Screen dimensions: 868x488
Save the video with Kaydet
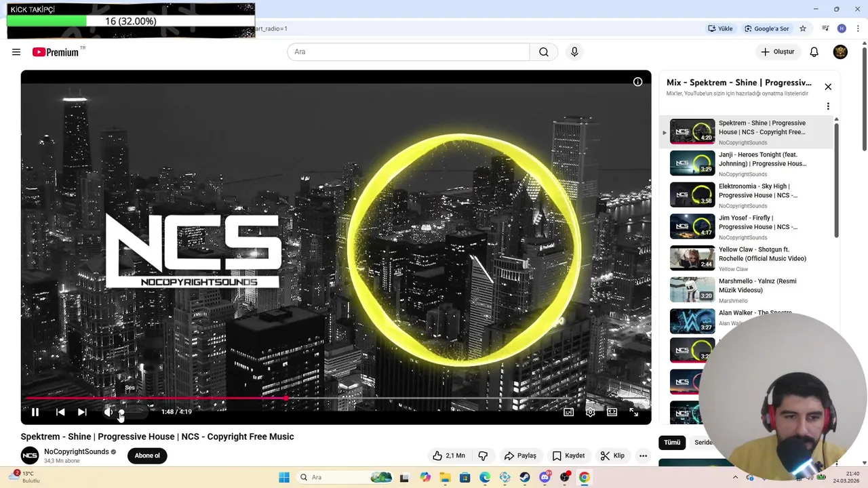point(568,455)
